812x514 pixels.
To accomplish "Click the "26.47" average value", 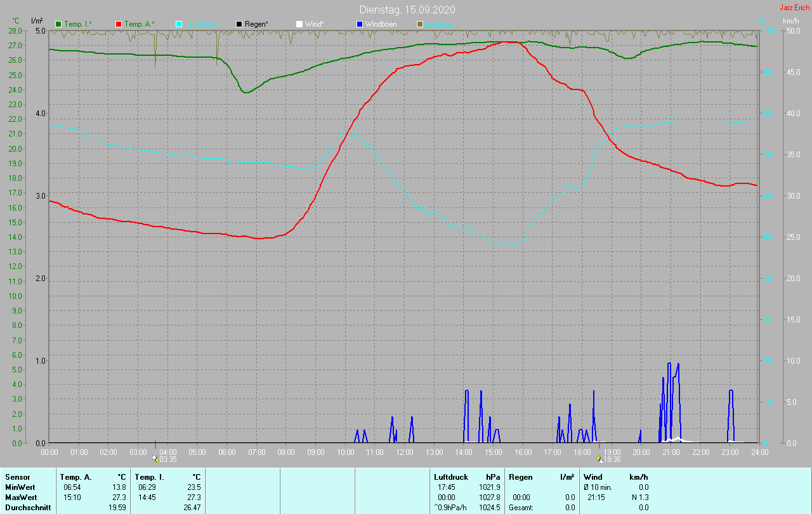I will (x=192, y=508).
